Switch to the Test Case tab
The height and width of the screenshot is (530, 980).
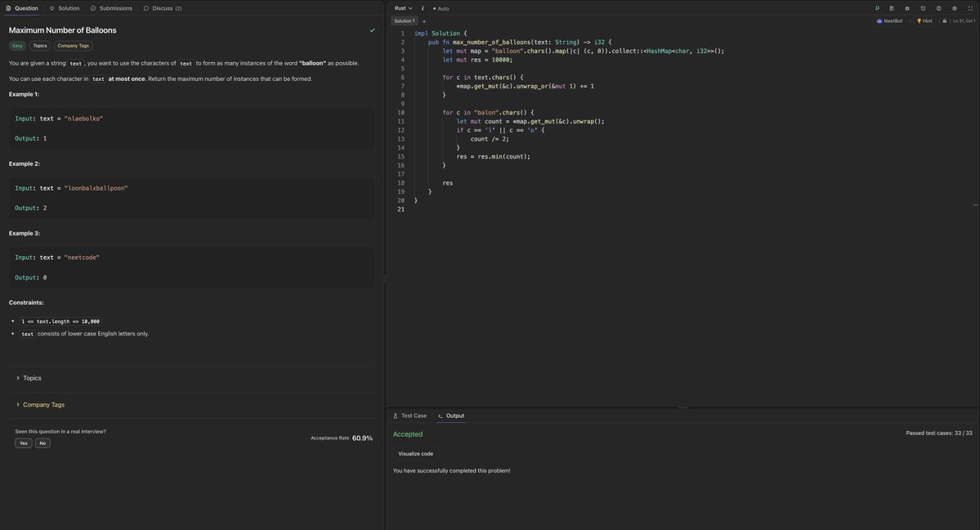(410, 415)
